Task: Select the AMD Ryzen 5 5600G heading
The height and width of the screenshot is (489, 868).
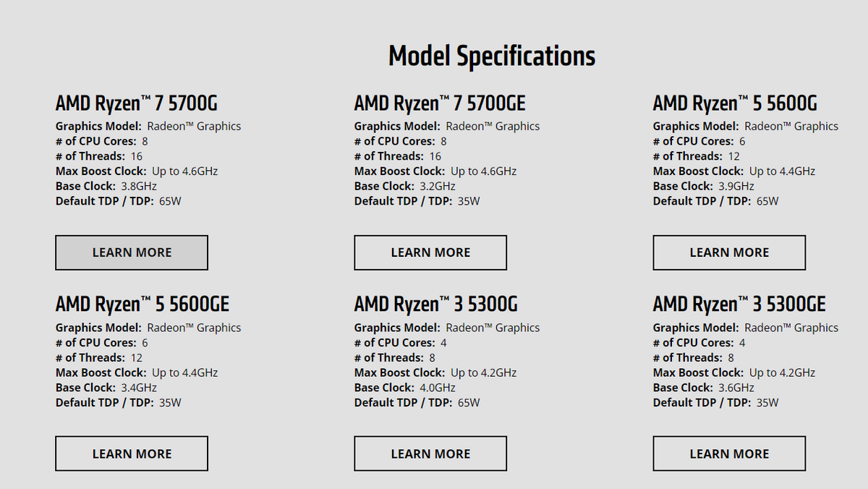Action: click(x=735, y=103)
